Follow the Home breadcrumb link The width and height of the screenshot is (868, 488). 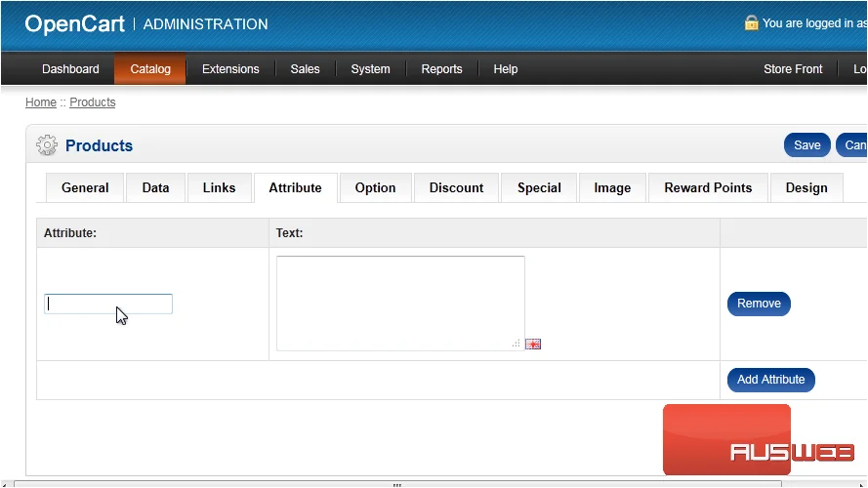[x=41, y=102]
